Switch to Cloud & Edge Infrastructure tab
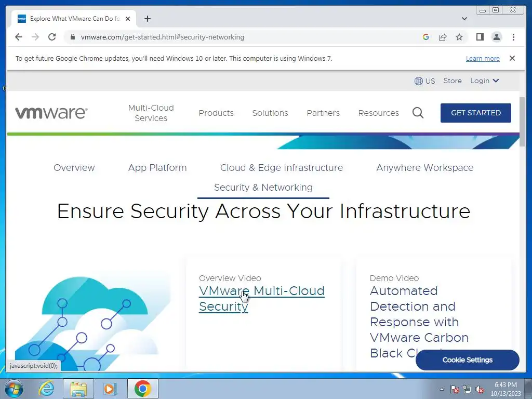532x399 pixels. (x=282, y=168)
